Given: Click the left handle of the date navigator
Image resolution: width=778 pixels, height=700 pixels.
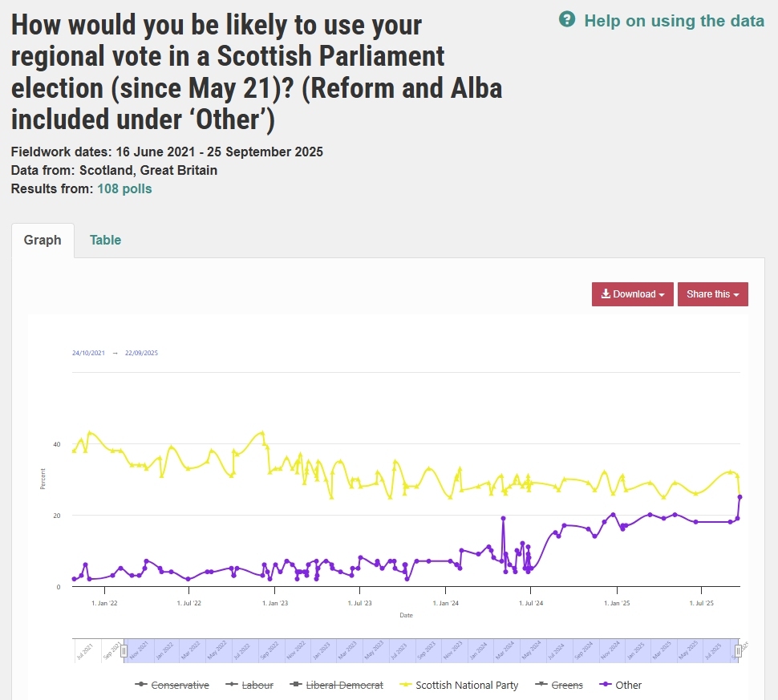Looking at the screenshot, I should 124,651.
